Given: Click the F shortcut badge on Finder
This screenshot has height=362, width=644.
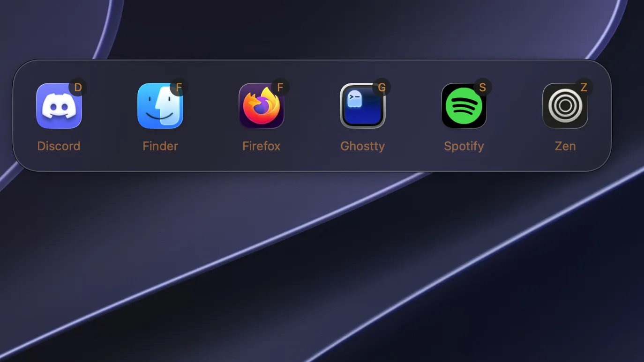Looking at the screenshot, I should click(179, 87).
